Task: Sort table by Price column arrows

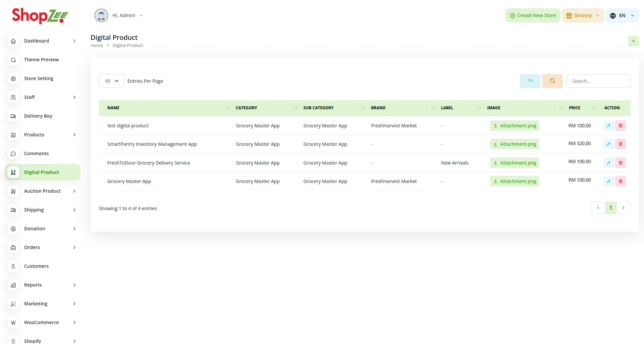Action: pyautogui.click(x=594, y=108)
